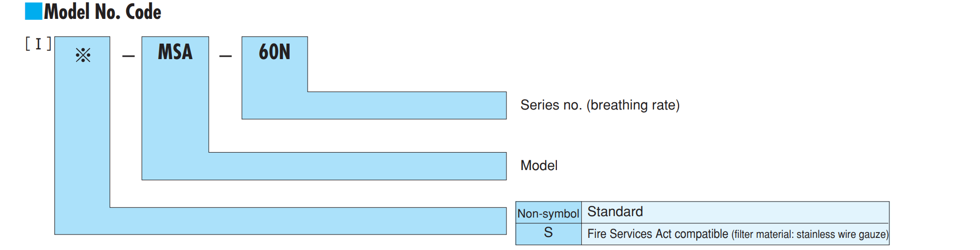This screenshot has width=980, height=250.
Task: Click the Series no. (breathing rate) label
Action: (x=600, y=105)
